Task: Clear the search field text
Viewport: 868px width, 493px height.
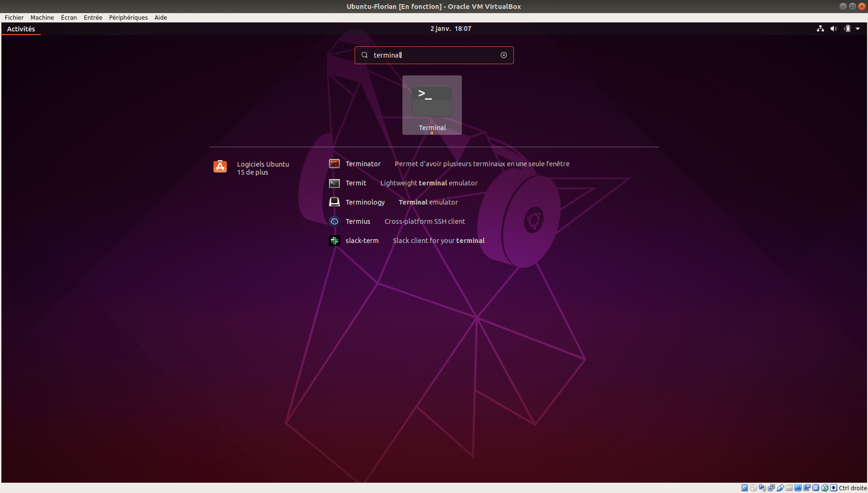Action: 504,55
